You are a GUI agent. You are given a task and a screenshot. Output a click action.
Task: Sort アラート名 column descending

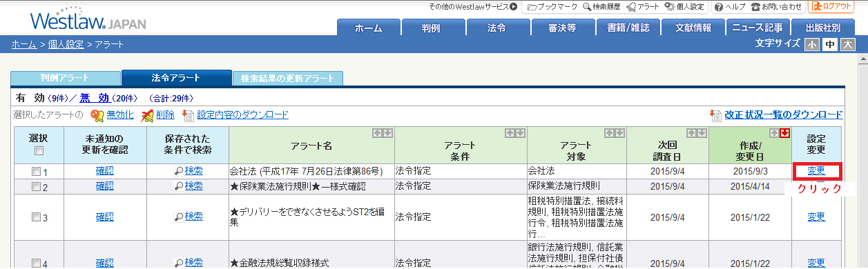click(x=387, y=133)
